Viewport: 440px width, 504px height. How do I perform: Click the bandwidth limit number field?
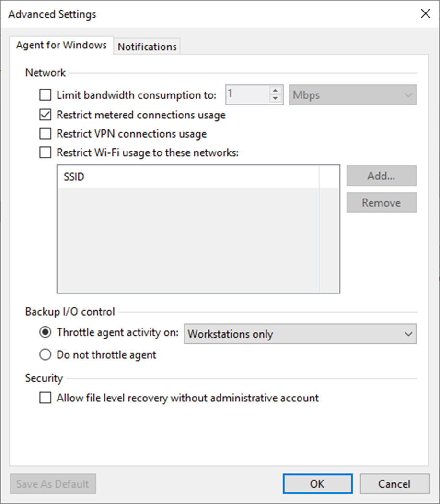247,94
